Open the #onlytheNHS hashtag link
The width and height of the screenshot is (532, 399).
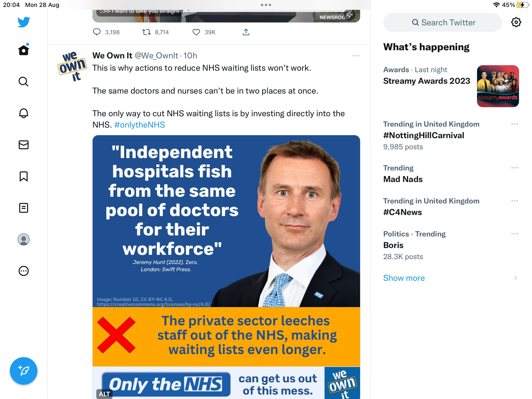tap(140, 125)
